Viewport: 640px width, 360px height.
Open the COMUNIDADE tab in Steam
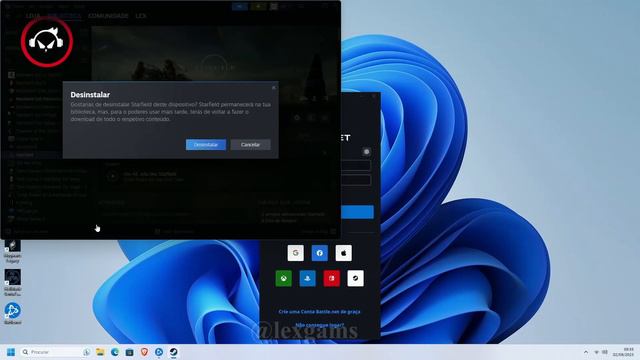pyautogui.click(x=108, y=16)
